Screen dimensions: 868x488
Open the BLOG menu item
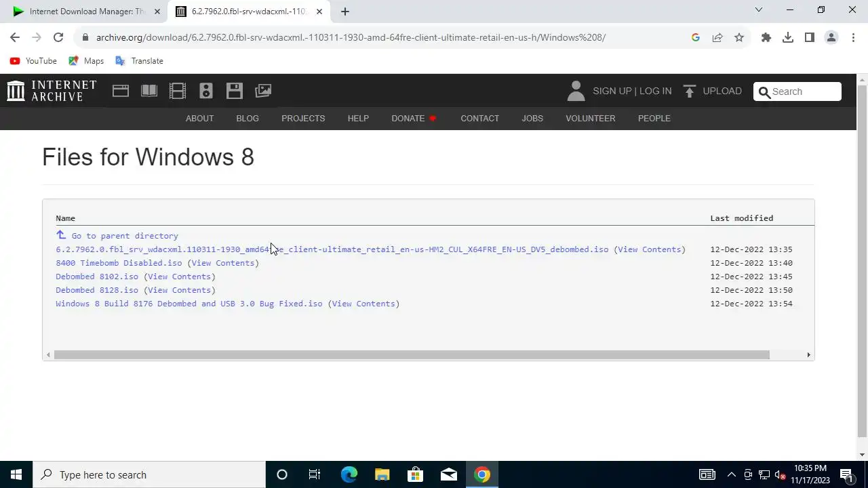click(x=248, y=118)
